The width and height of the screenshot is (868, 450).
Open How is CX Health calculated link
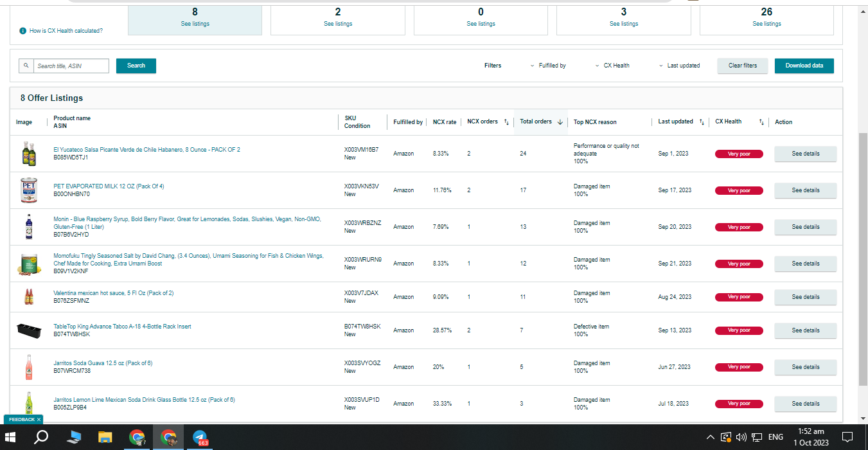(66, 31)
